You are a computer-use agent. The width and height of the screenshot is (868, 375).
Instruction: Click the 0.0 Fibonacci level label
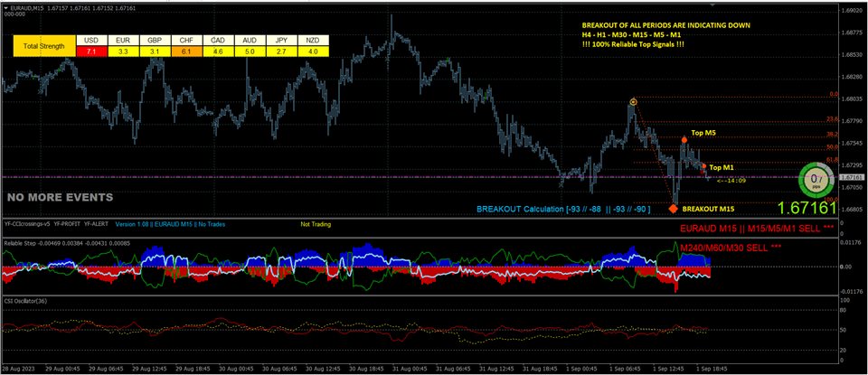(x=835, y=95)
